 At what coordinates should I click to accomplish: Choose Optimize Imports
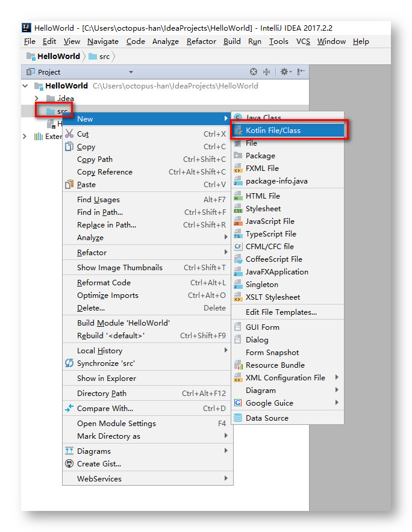click(x=147, y=295)
